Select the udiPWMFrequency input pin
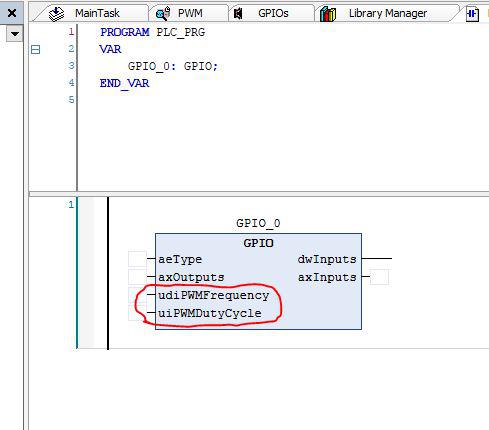 (x=213, y=295)
